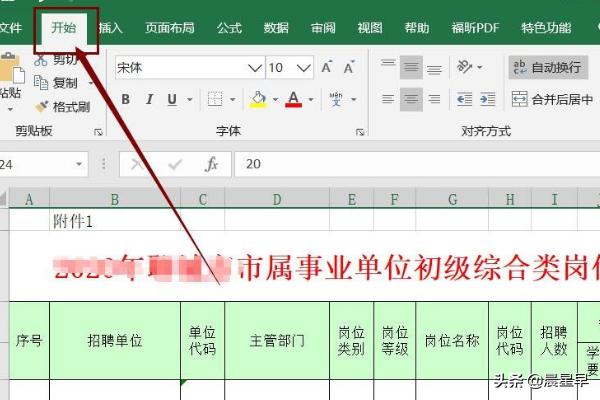Click the Insert Function fx icon

point(211,164)
